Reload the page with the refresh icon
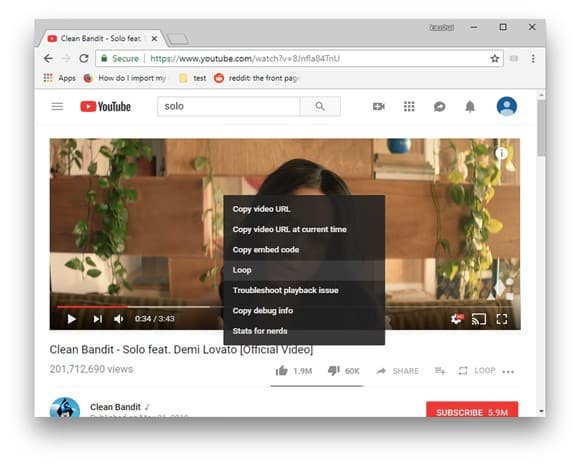This screenshot has width=580, height=465. (x=84, y=58)
